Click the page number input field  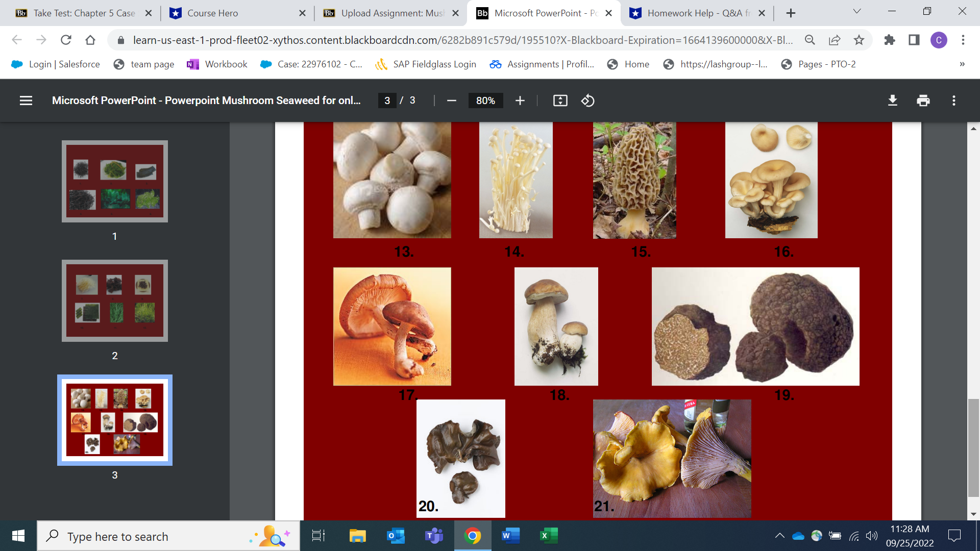[x=387, y=101]
